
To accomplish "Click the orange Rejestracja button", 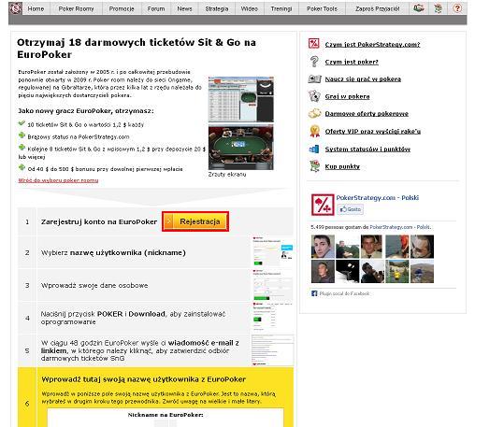I will click(195, 221).
